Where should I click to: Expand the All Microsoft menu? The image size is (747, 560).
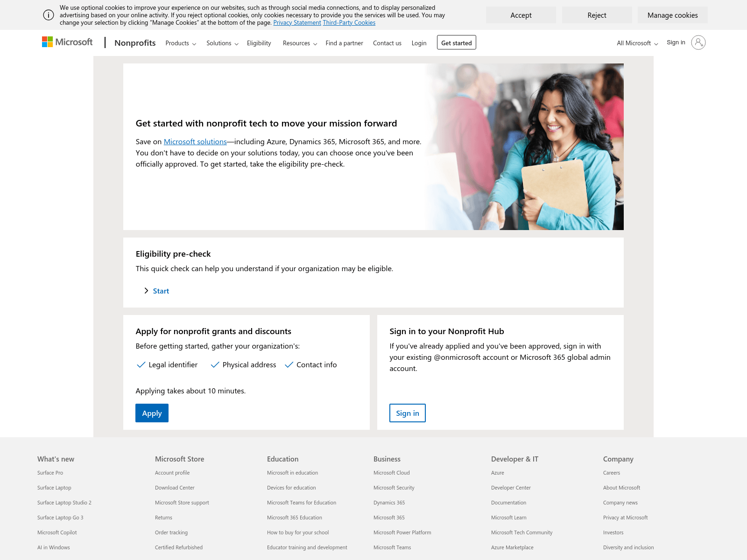tap(637, 43)
